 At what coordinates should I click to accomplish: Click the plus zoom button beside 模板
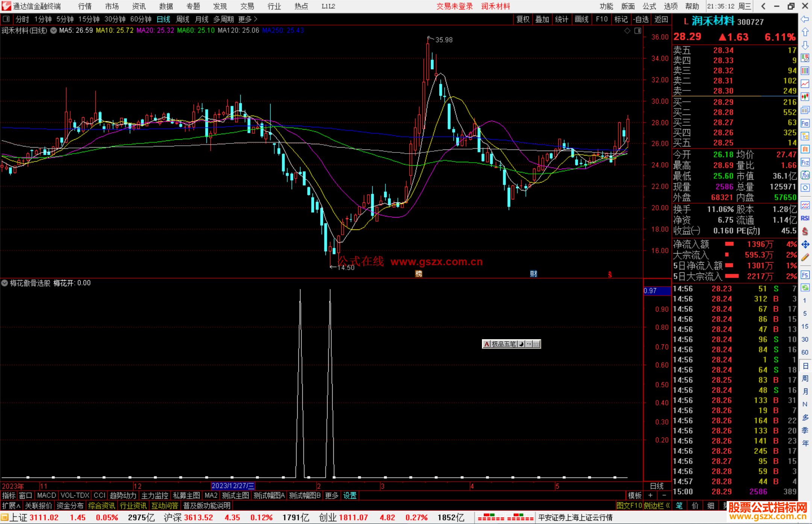click(650, 495)
